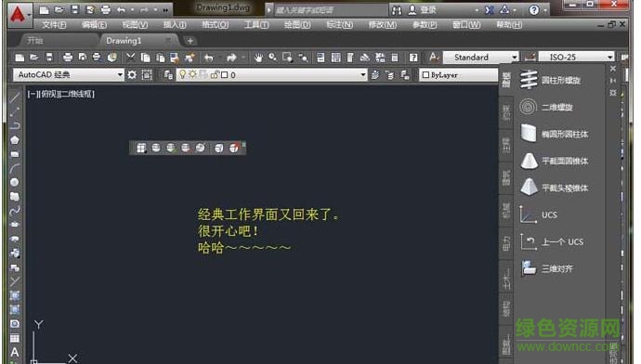Click New in the quick access toolbar
The image size is (641, 364).
point(45,10)
